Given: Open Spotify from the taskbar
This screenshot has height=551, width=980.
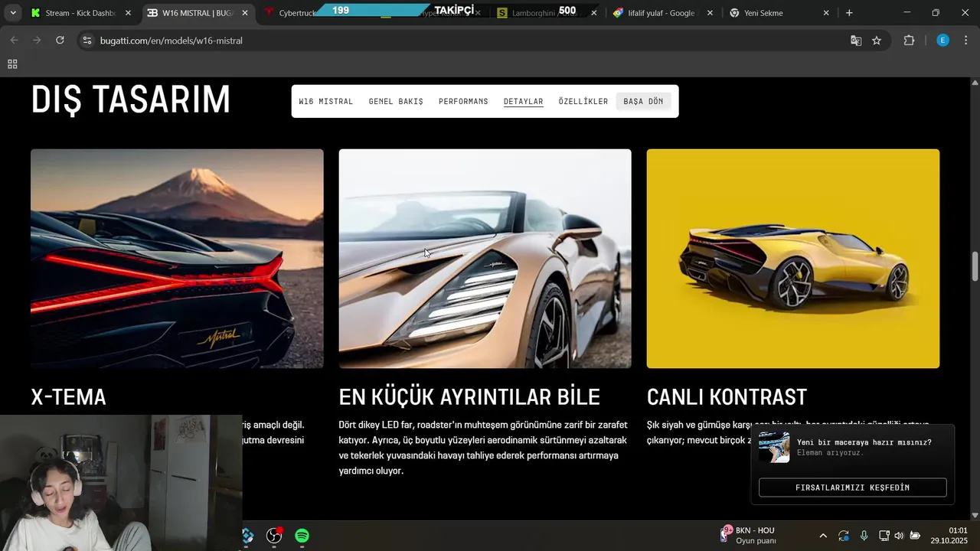Looking at the screenshot, I should coord(302,536).
